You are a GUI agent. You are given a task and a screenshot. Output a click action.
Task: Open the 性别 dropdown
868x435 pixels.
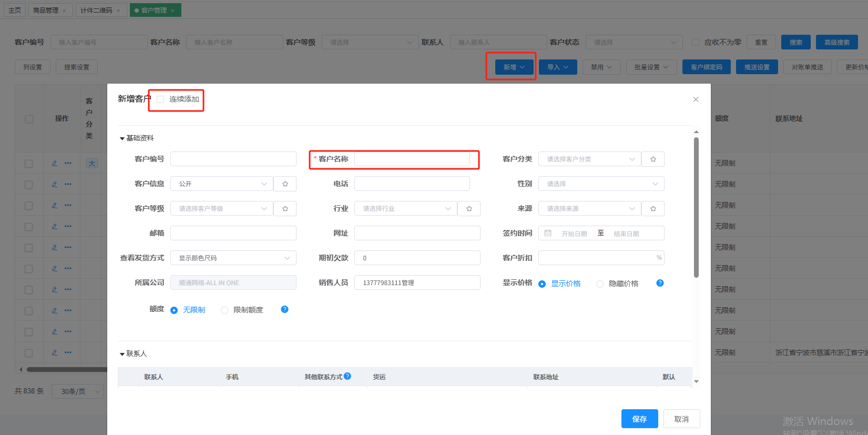[x=601, y=184]
